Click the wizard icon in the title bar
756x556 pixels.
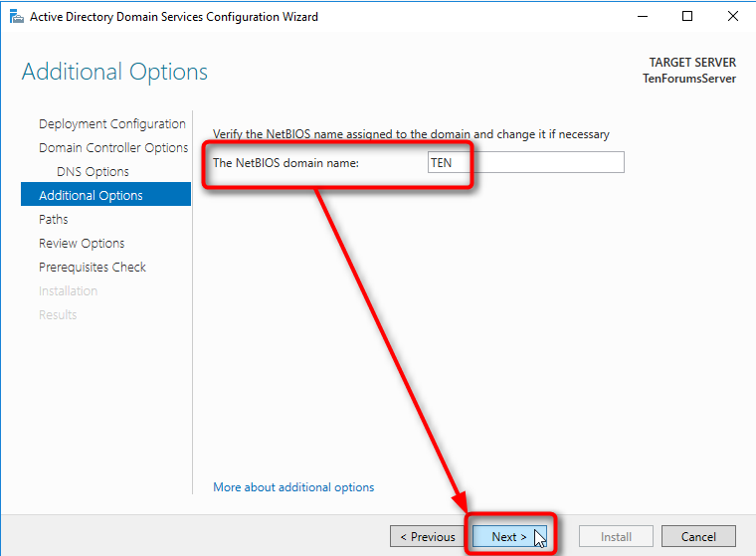click(17, 17)
